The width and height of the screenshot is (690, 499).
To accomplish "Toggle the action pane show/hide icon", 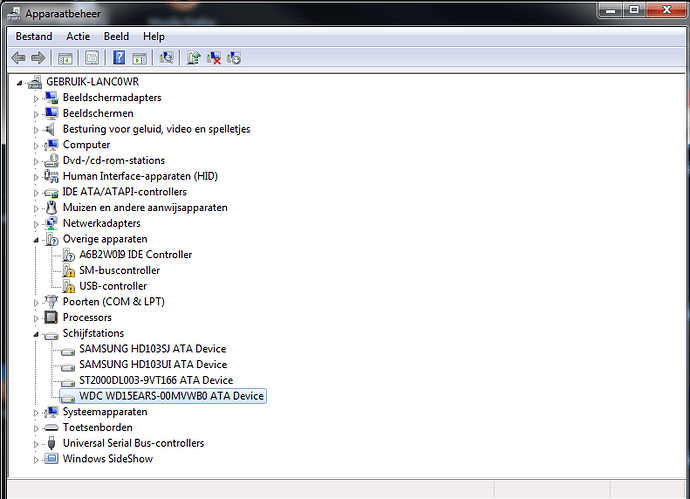I will pyautogui.click(x=140, y=58).
